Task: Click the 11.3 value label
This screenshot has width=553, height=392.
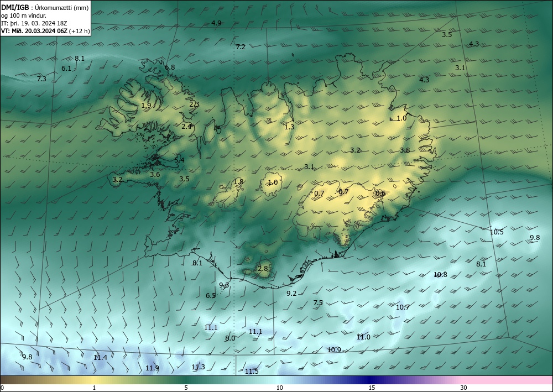Action: 198,367
